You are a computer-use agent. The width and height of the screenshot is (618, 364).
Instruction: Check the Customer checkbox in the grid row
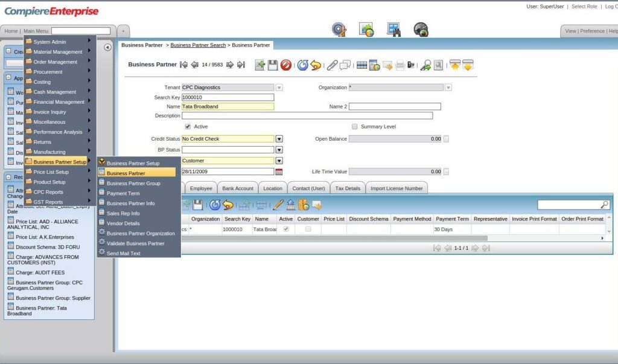click(308, 229)
